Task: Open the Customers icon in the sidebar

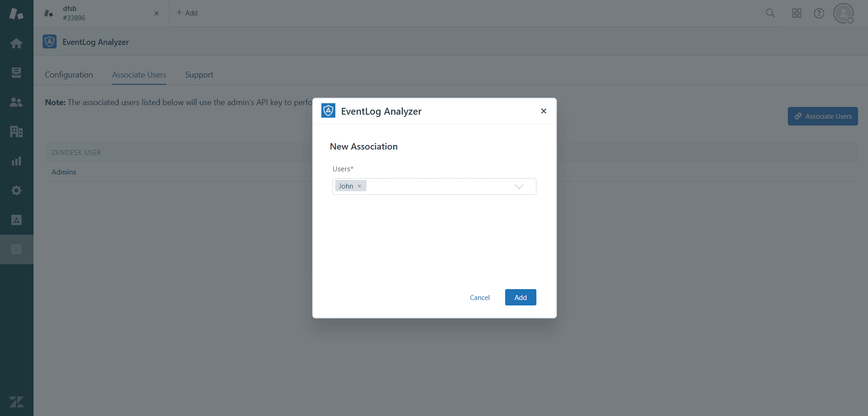Action: [16, 102]
